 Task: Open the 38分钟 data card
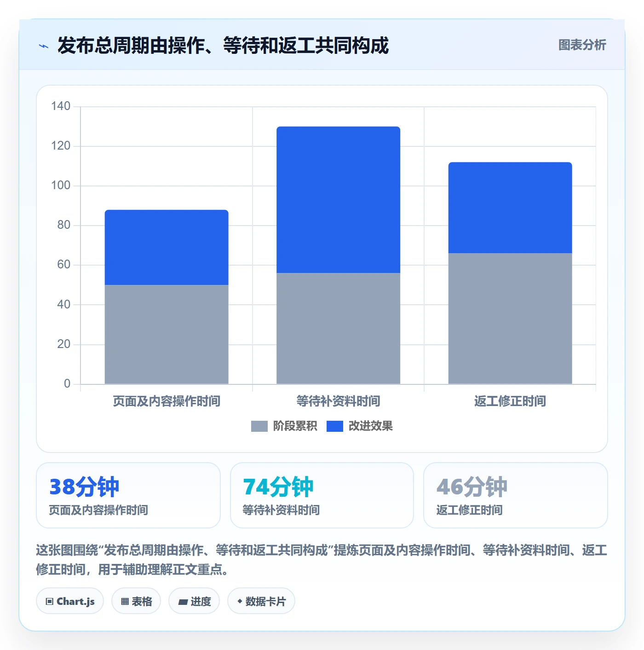coord(128,495)
